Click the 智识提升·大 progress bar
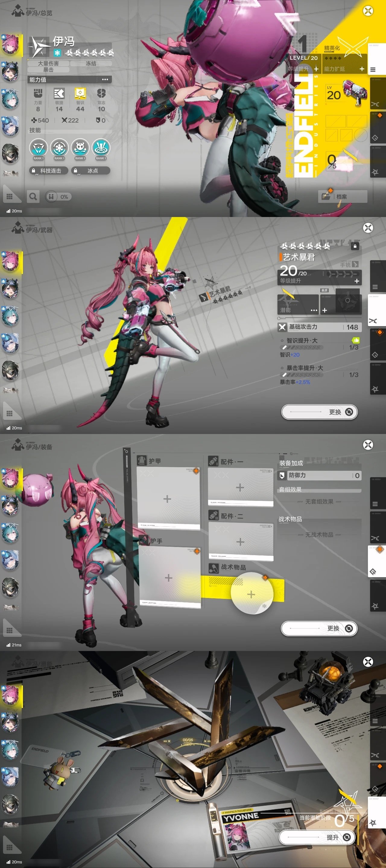386x868 pixels. (301, 347)
